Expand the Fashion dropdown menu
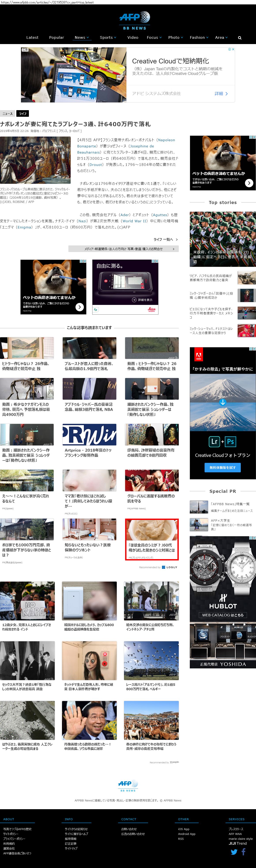 [199, 37]
